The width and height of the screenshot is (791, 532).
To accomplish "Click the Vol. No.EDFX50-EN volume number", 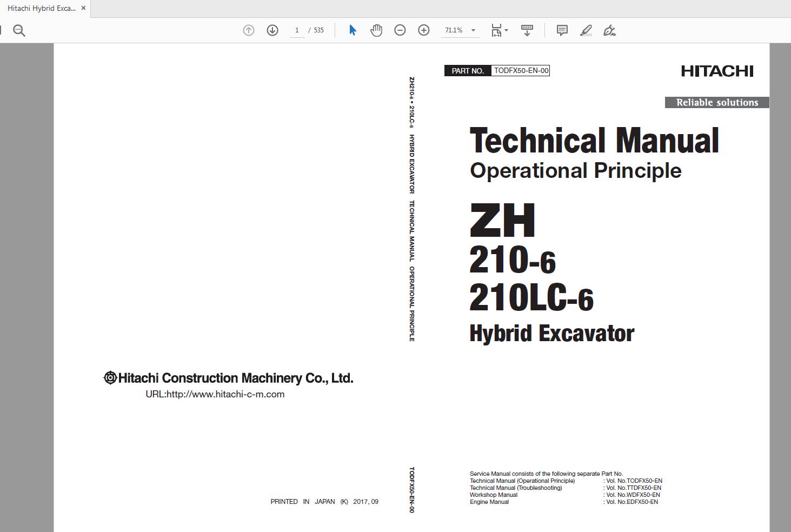I will [631, 502].
